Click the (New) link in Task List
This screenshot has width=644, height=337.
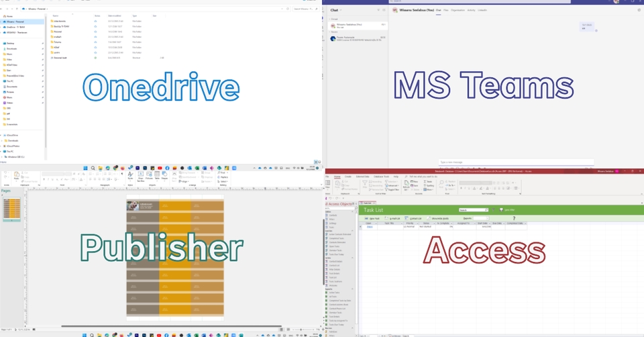tap(370, 227)
